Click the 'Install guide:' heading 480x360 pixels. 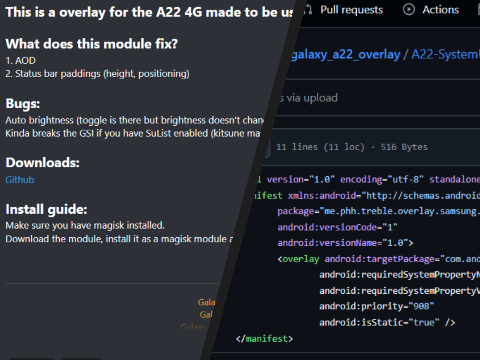[46, 210]
